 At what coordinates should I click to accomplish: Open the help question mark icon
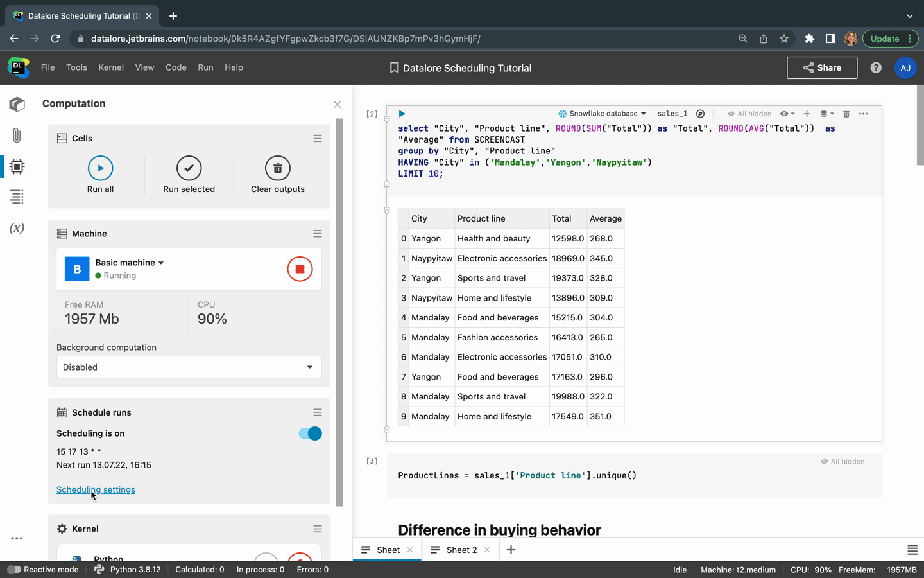[875, 67]
